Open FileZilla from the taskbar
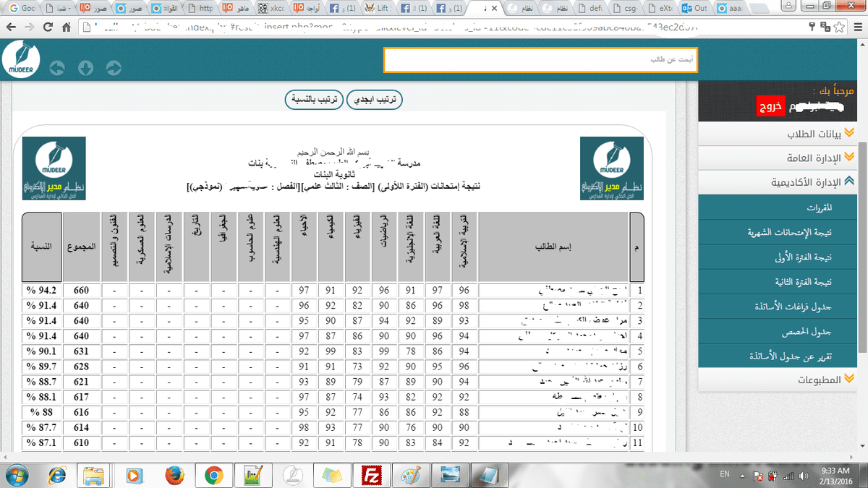This screenshot has width=868, height=488. [x=373, y=475]
